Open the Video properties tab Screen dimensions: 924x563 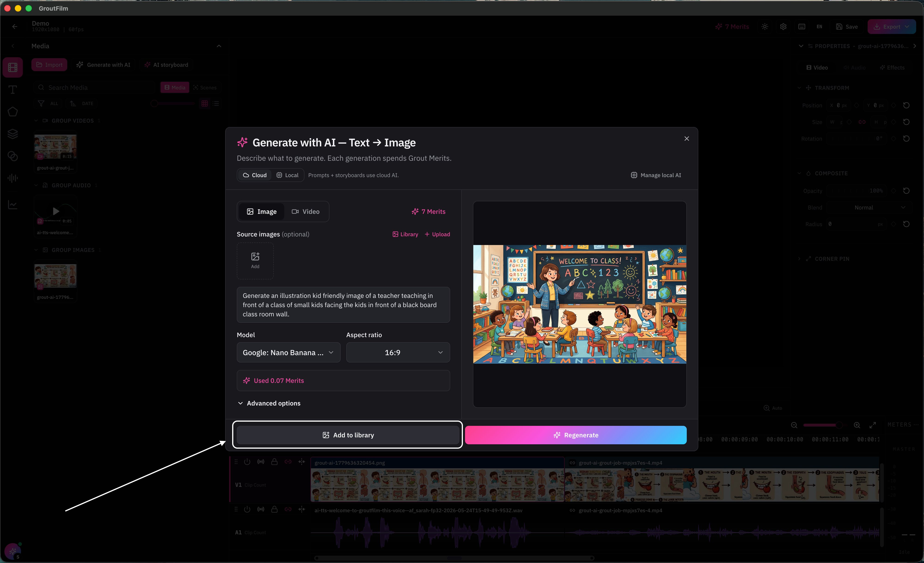[x=817, y=67]
